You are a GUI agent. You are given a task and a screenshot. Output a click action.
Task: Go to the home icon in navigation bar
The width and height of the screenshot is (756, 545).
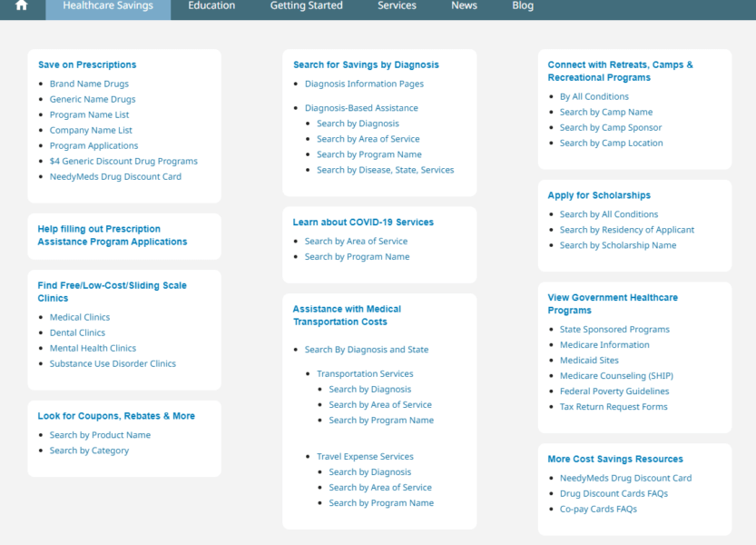pos(21,5)
